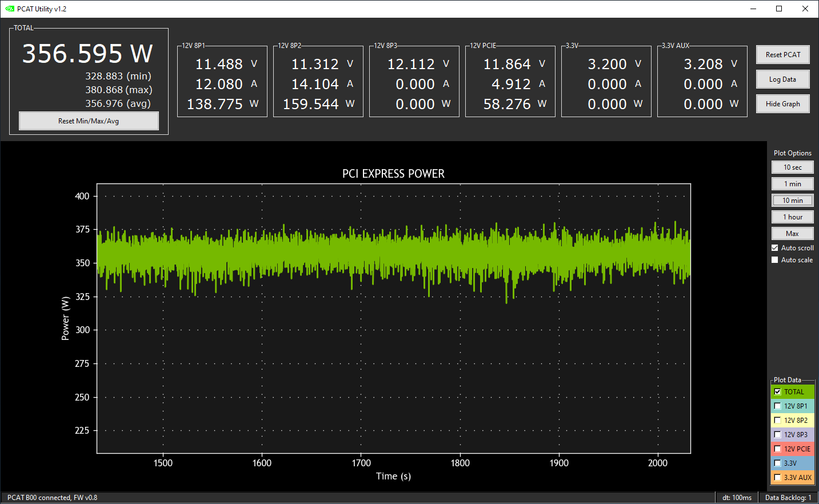Enable the Auto scale checkbox
The width and height of the screenshot is (819, 504).
pos(775,260)
